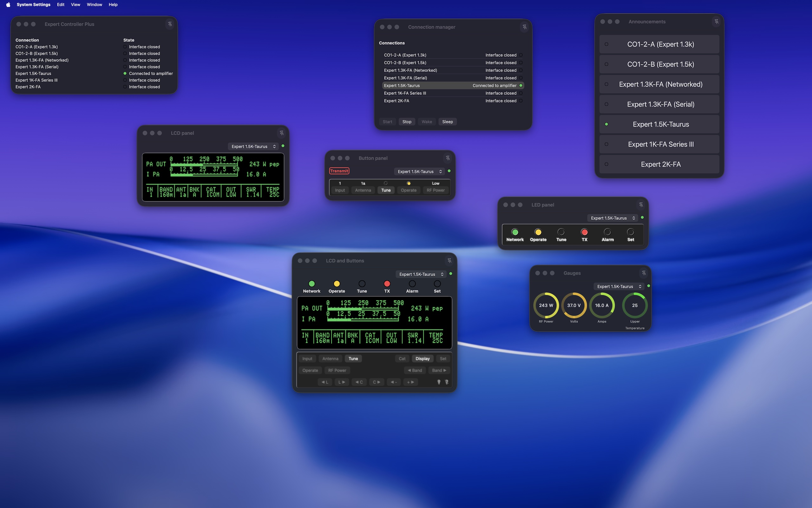
Task: Click the Operate LED in LCD and Buttons
Action: click(x=337, y=284)
